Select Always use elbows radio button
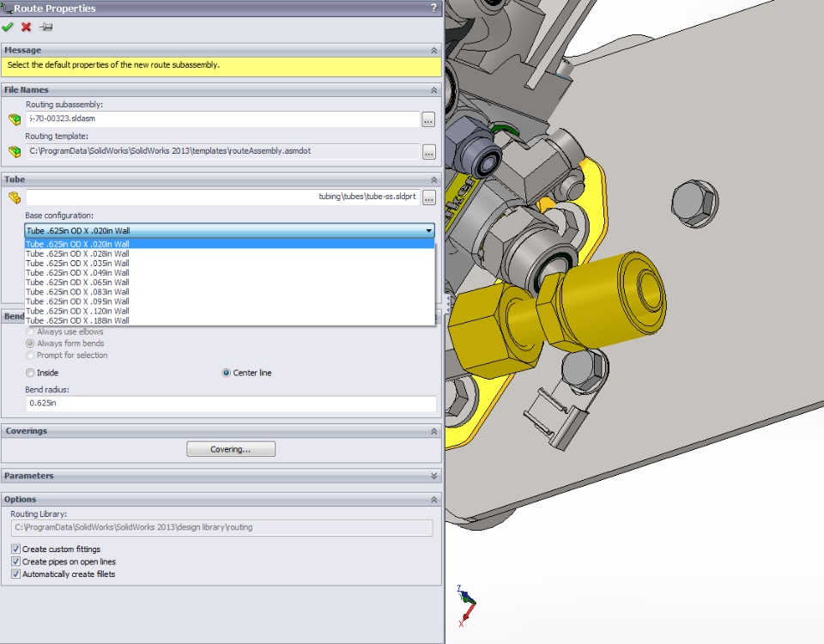 tap(30, 331)
